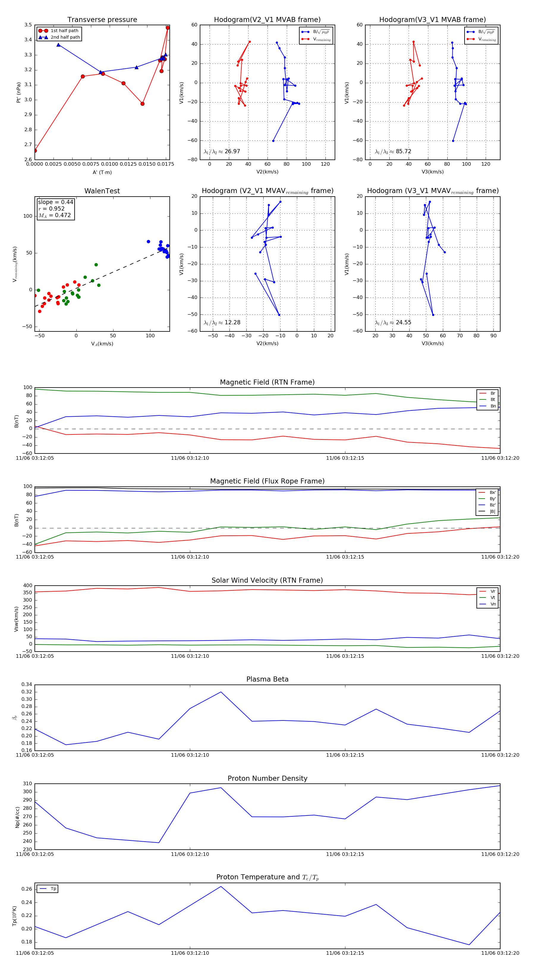Select the '2nd half path' legend entry
The width and height of the screenshot is (535, 980).
pyautogui.click(x=59, y=37)
